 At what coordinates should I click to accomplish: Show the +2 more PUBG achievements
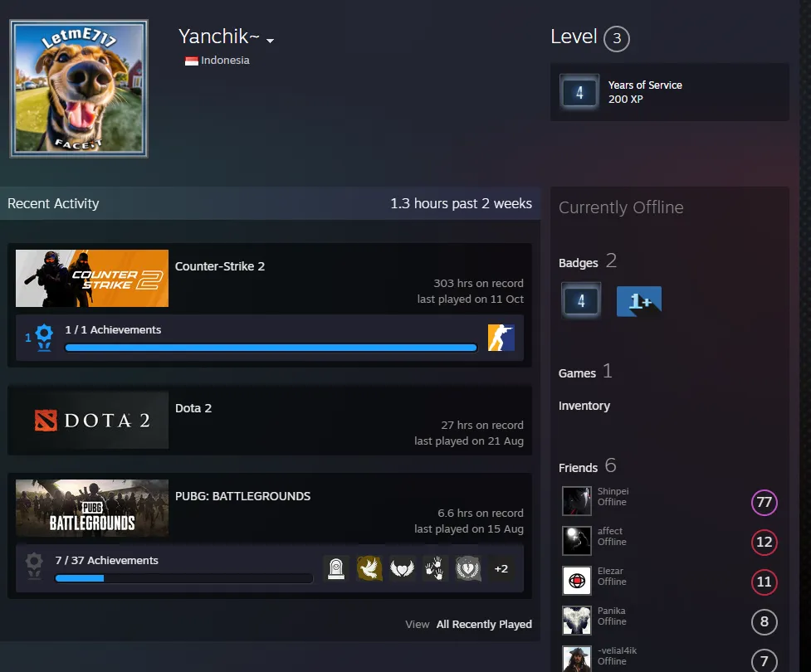[x=501, y=568]
